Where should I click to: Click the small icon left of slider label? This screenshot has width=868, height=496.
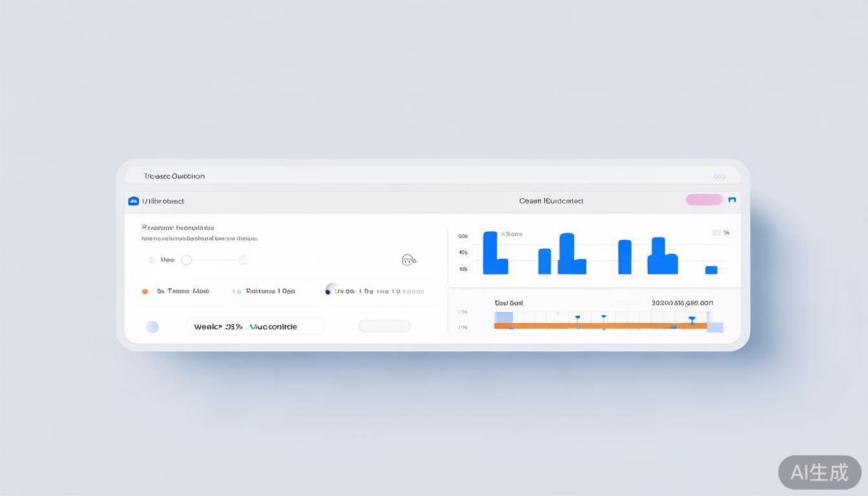click(x=152, y=260)
